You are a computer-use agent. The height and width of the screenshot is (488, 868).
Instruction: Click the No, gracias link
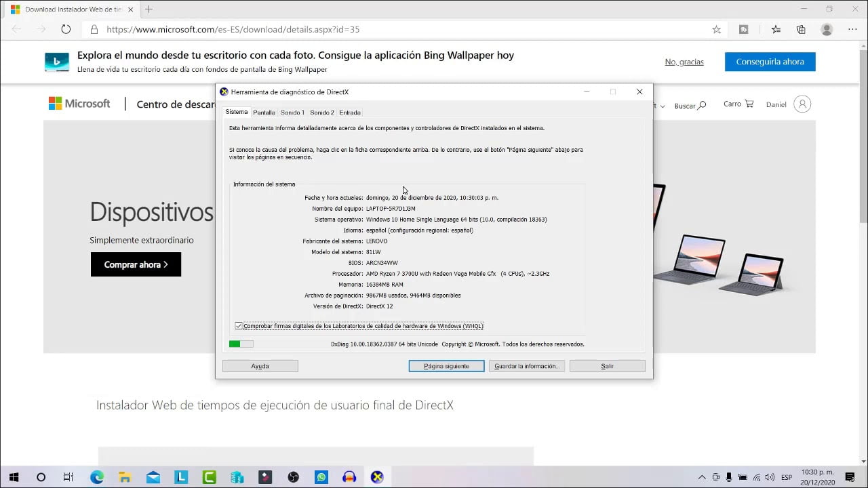pos(684,62)
